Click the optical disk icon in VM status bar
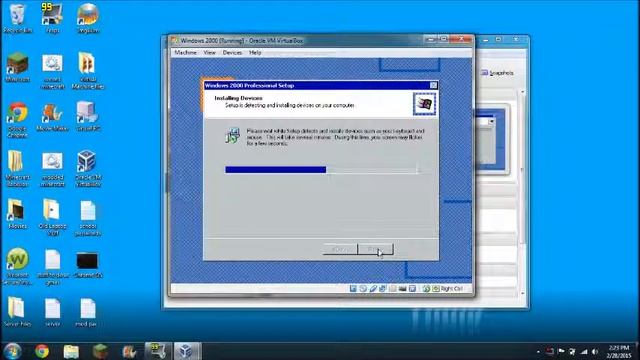640x360 pixels. [x=363, y=289]
